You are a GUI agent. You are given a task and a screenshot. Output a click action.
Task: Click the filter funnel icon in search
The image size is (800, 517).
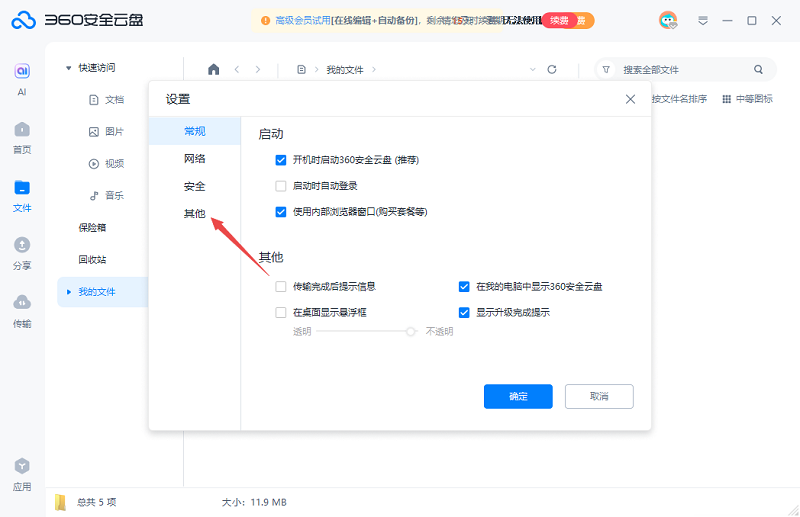[606, 69]
